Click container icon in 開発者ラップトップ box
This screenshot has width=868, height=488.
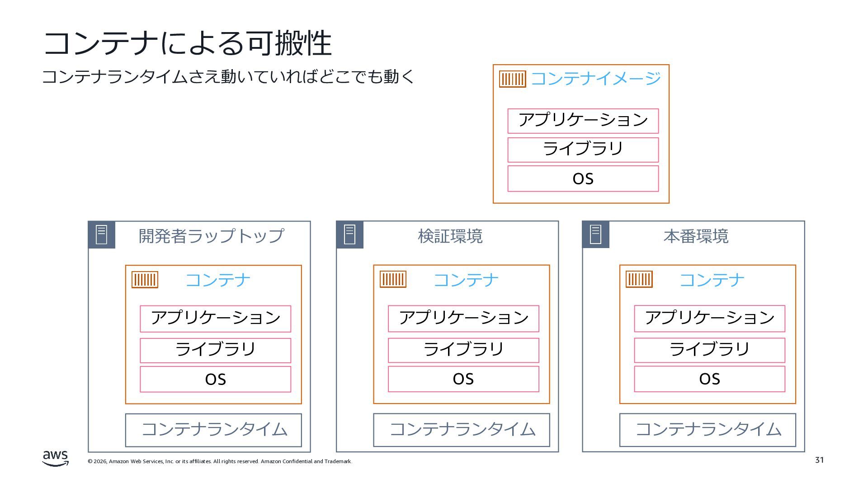pyautogui.click(x=145, y=280)
